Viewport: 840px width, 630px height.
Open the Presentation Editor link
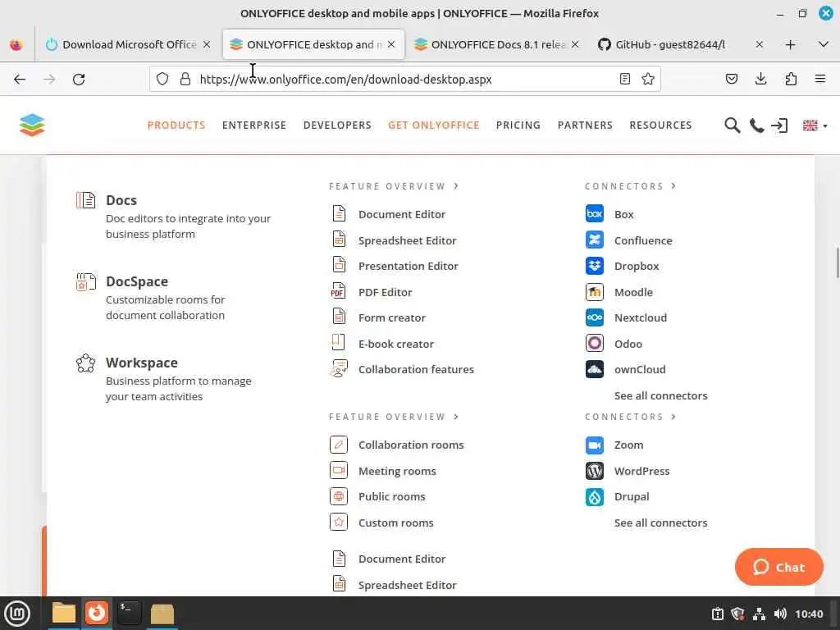pyautogui.click(x=409, y=267)
